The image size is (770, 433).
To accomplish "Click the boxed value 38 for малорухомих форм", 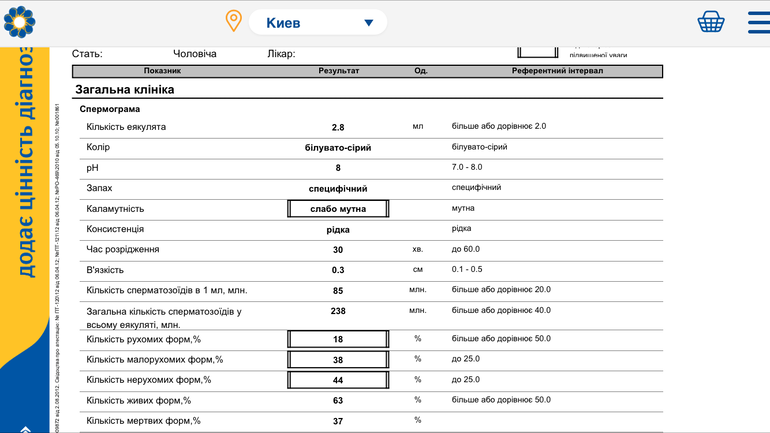I will pos(338,360).
